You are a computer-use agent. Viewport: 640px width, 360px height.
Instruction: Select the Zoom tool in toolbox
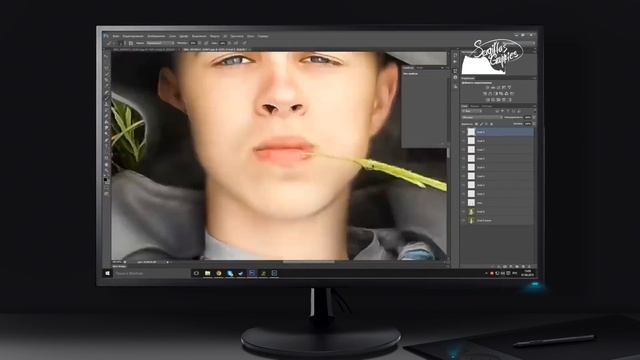click(106, 171)
